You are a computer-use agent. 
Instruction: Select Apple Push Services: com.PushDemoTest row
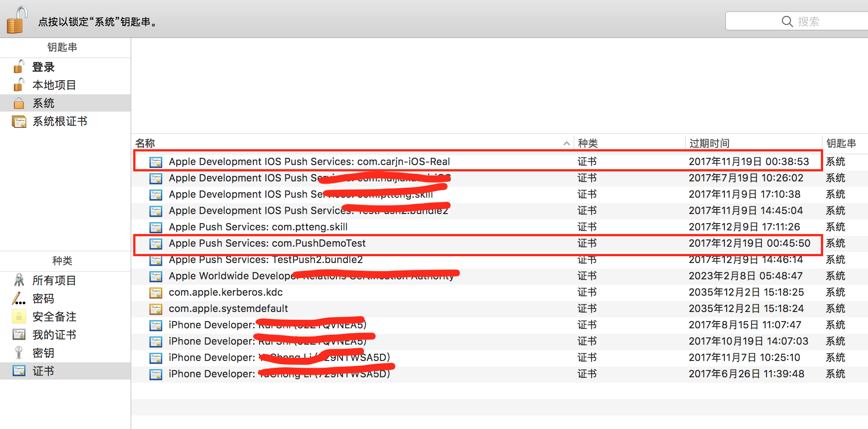(267, 244)
